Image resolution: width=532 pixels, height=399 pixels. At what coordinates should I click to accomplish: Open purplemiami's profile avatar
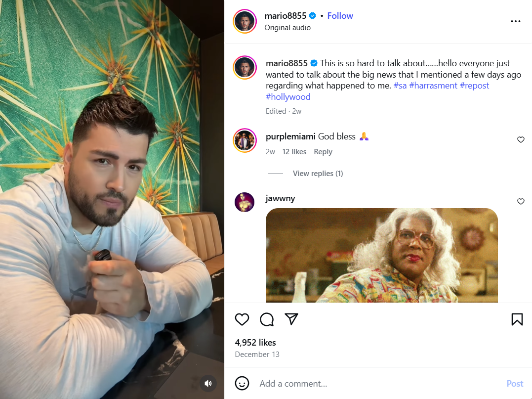click(245, 141)
